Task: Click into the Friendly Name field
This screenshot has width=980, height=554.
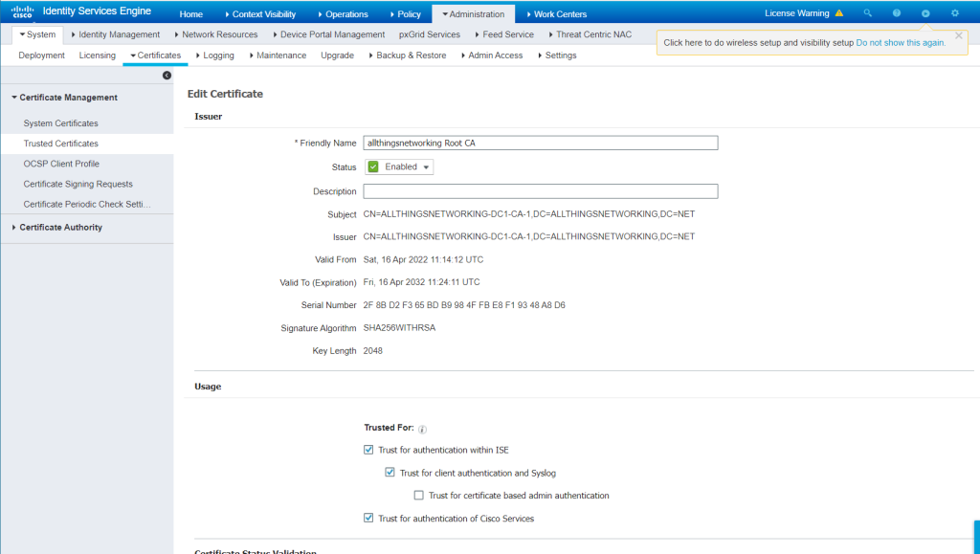Action: pyautogui.click(x=541, y=143)
